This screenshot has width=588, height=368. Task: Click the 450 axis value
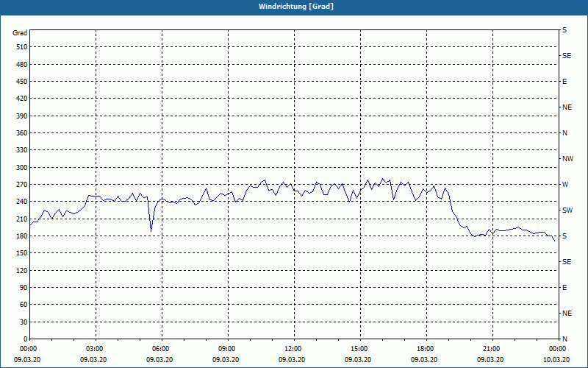point(22,82)
